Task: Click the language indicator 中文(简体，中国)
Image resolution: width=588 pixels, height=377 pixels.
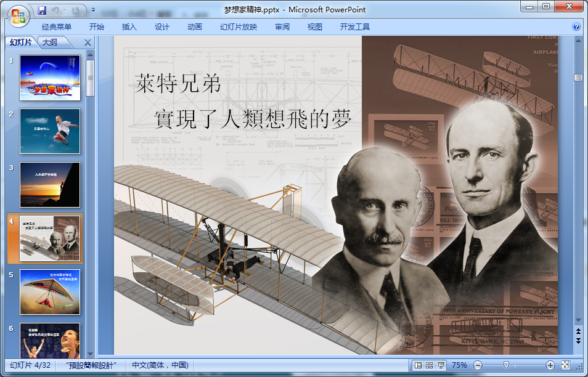Action: click(160, 365)
